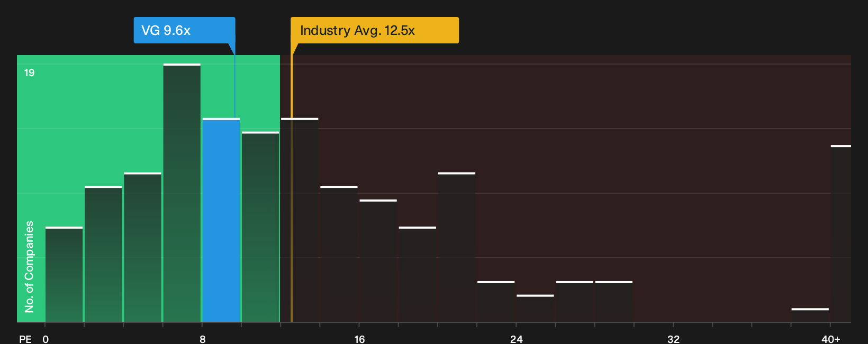Click the x-axis label 16
Viewport: 868px width, 344px height.
[x=359, y=339]
